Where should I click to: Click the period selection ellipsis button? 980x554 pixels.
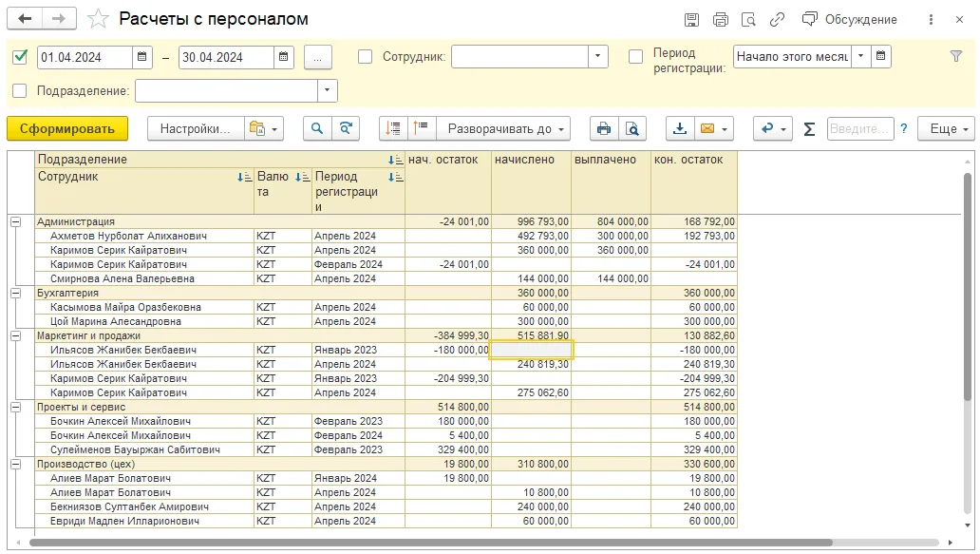(318, 58)
